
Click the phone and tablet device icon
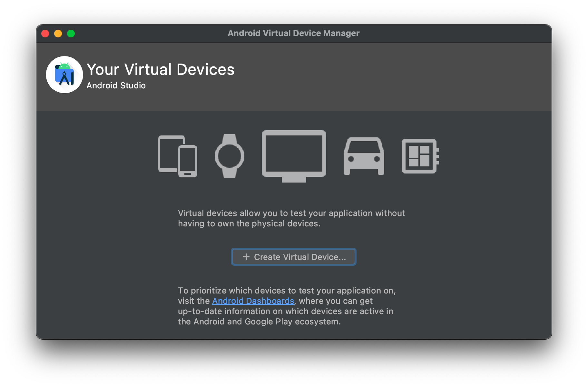[x=178, y=156]
